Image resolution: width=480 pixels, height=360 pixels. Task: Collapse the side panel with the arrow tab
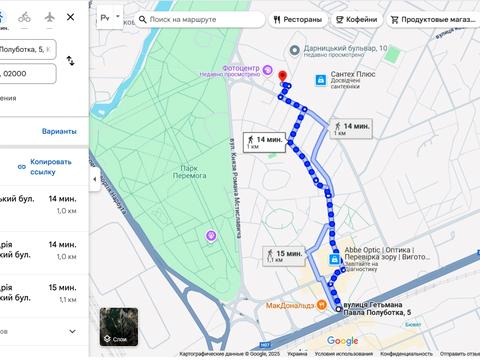[x=95, y=179]
